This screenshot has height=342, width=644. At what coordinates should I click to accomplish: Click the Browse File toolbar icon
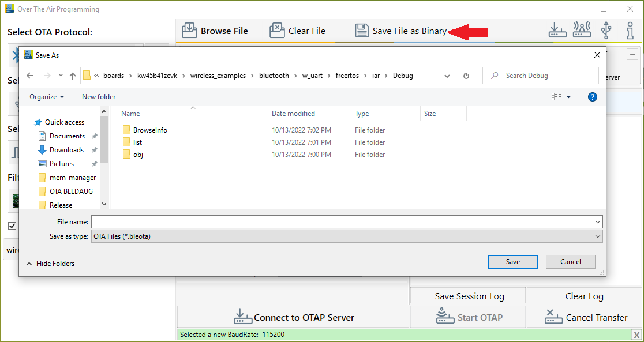click(x=189, y=31)
